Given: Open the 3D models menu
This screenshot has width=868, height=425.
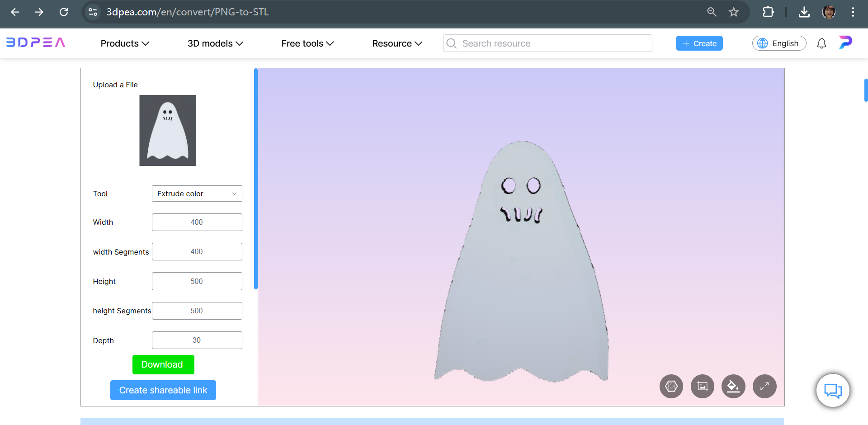Looking at the screenshot, I should pyautogui.click(x=215, y=43).
